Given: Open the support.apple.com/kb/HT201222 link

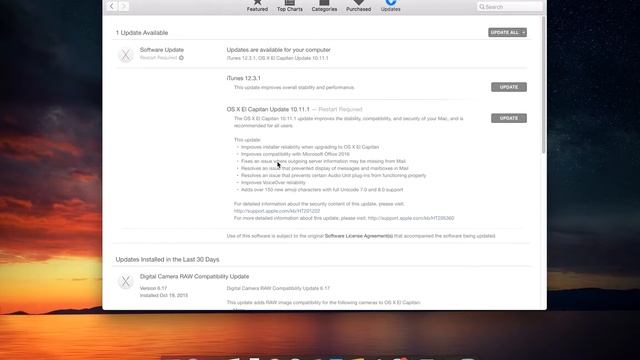Looking at the screenshot, I should point(277,211).
